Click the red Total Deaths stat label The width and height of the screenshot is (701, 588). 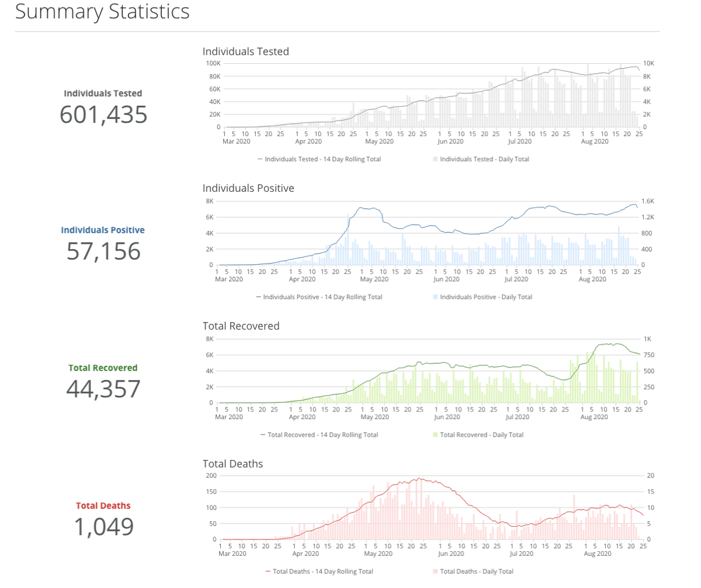(103, 506)
